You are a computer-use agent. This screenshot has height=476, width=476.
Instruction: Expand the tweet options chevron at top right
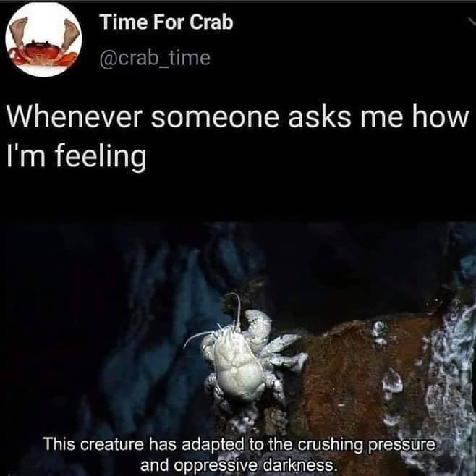472,21
